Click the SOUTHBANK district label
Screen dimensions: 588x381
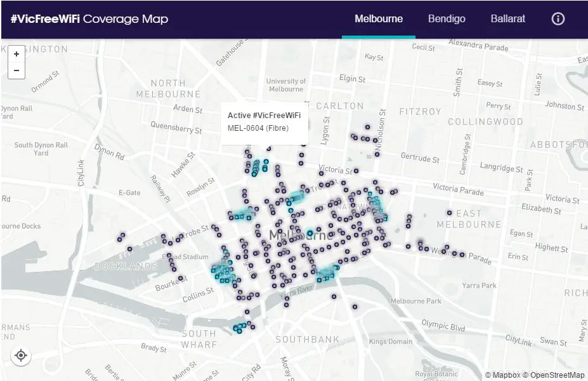(x=308, y=339)
